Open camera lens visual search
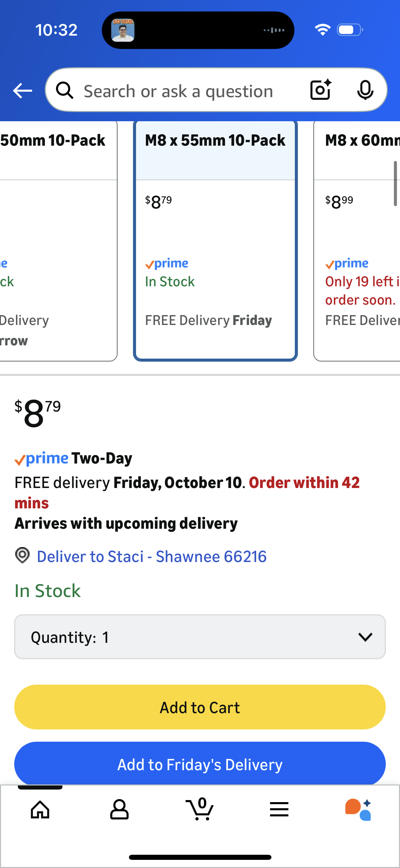 pyautogui.click(x=320, y=90)
